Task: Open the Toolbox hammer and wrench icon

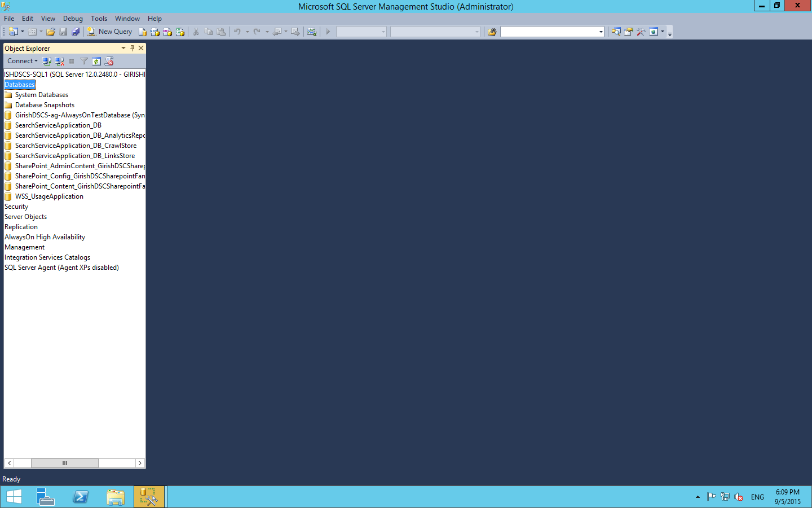Action: point(641,32)
